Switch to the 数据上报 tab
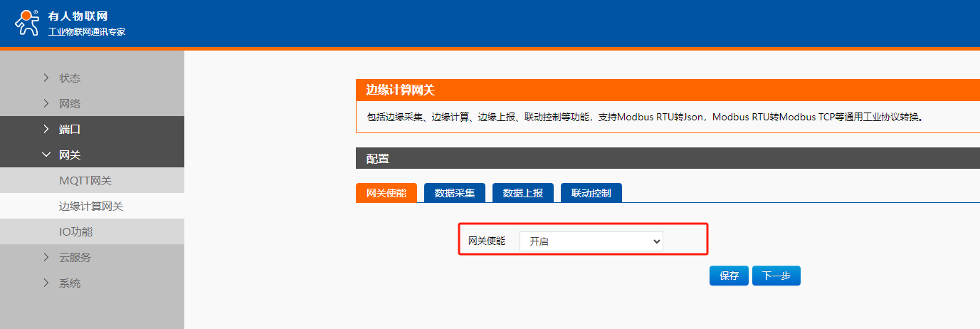The image size is (980, 329). tap(522, 193)
